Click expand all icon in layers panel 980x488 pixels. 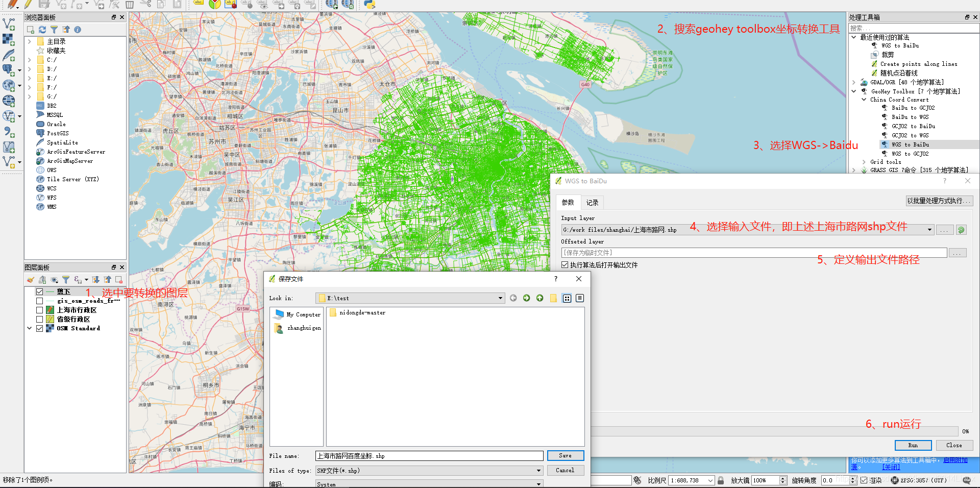pos(96,280)
